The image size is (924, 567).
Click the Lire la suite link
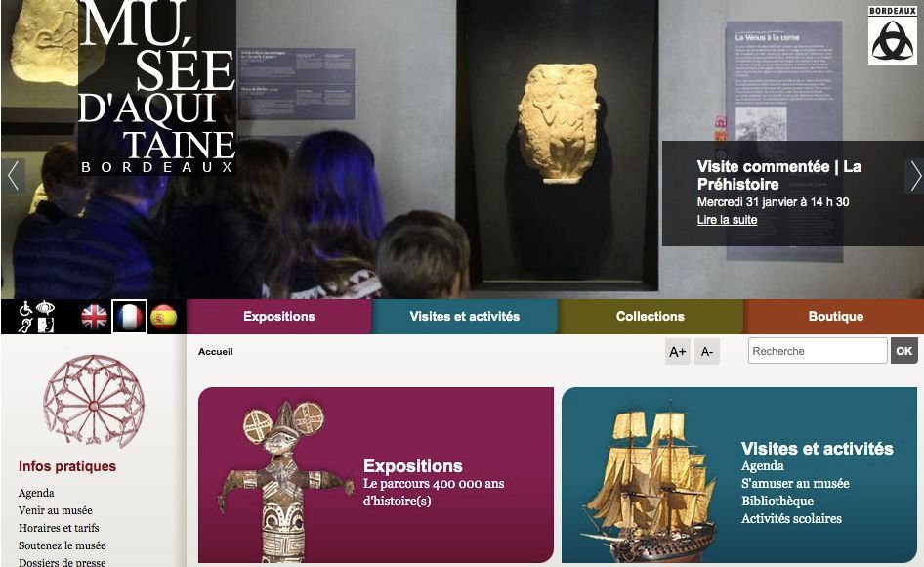click(x=727, y=220)
